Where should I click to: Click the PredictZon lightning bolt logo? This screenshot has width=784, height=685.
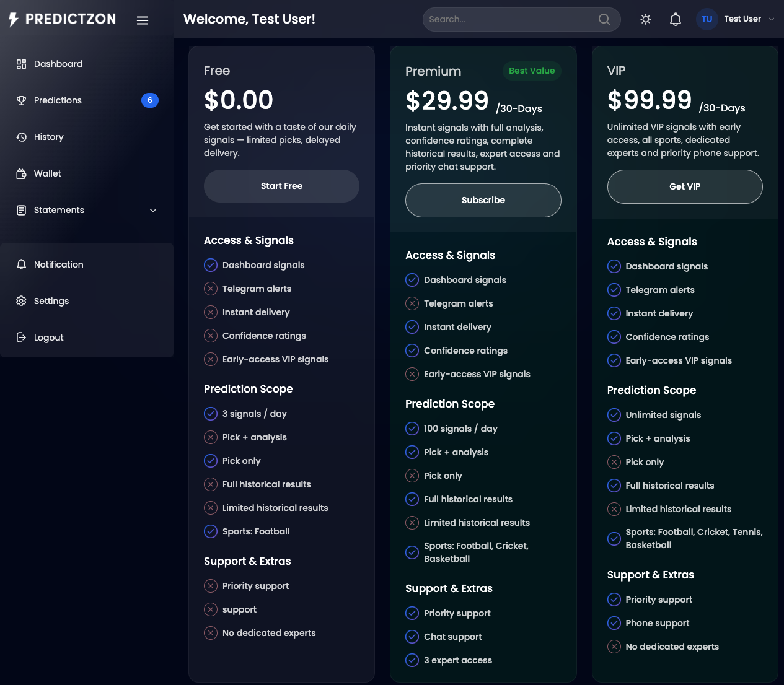(14, 19)
